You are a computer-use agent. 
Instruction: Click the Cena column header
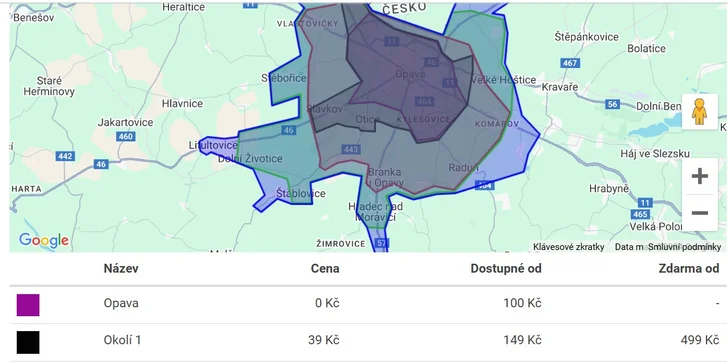(x=325, y=268)
